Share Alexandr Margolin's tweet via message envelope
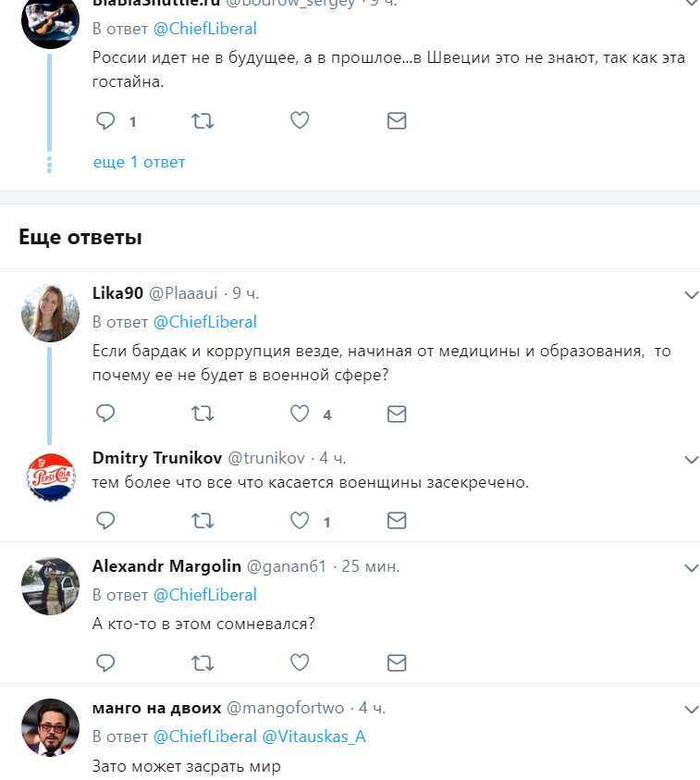The height and width of the screenshot is (780, 700). click(397, 662)
